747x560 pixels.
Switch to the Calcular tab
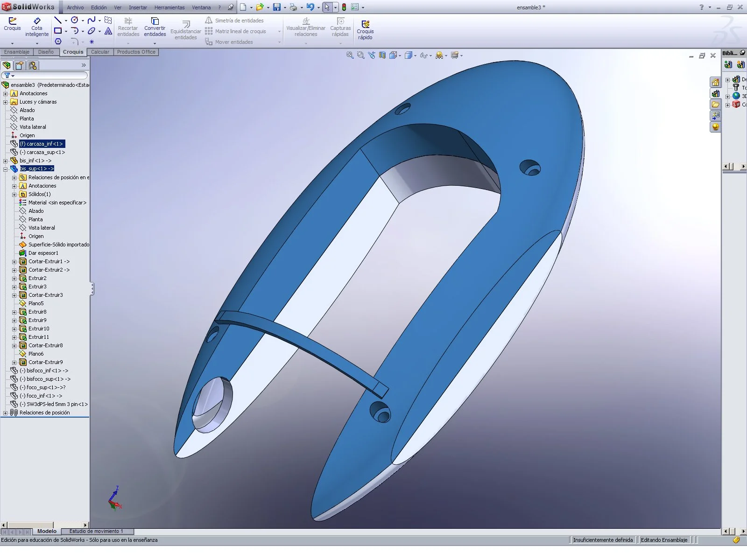click(100, 52)
